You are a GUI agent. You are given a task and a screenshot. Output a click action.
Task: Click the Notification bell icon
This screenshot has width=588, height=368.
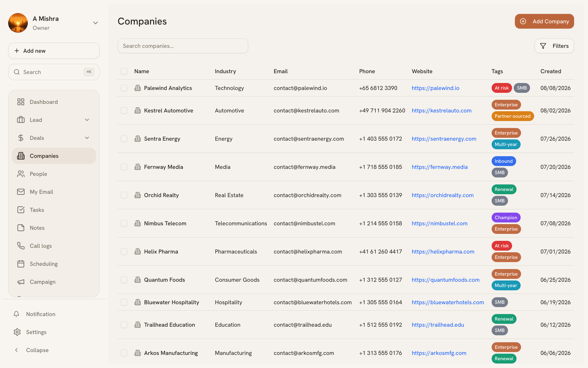coord(16,314)
